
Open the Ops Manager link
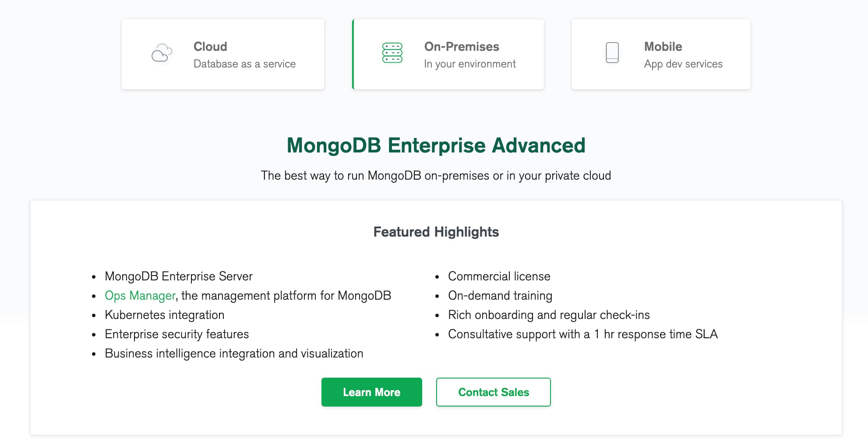point(139,295)
